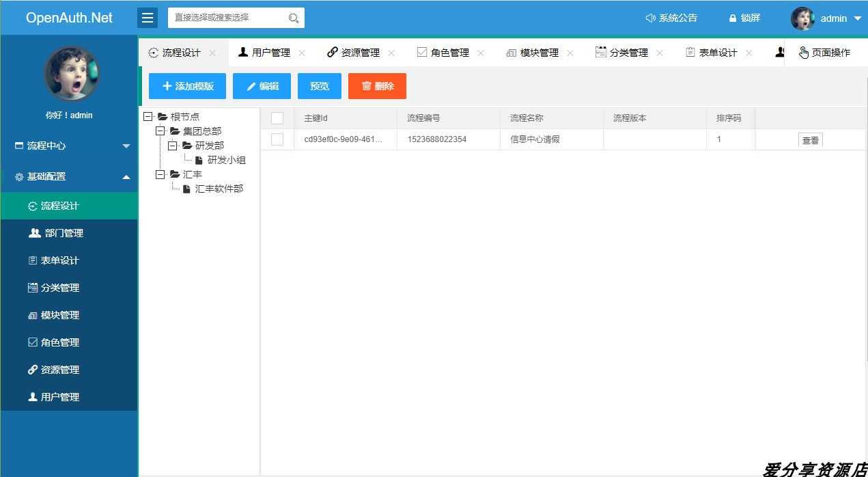Click the cd93ef0c-9e09-461 Id cell
This screenshot has width=868, height=477.
[345, 139]
